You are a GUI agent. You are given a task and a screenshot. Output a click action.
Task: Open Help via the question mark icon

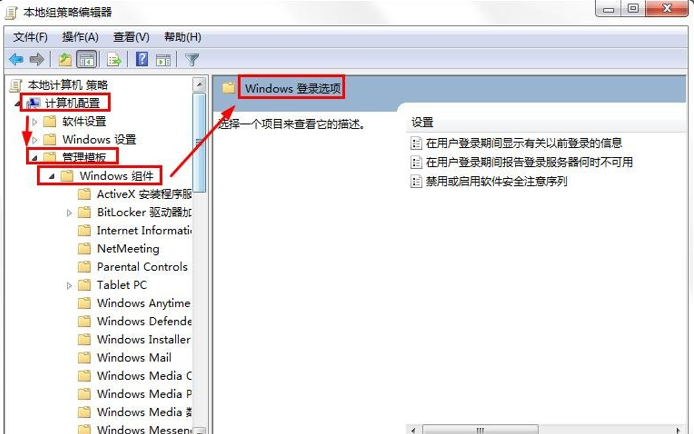142,59
